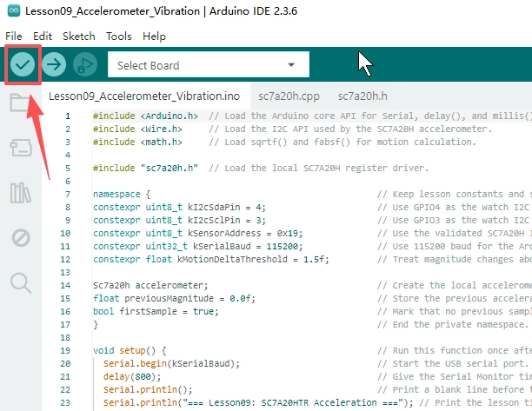Click 'previousMagnitude = 0.0f;' in code
Screen dimensions: 532x411
[190, 298]
